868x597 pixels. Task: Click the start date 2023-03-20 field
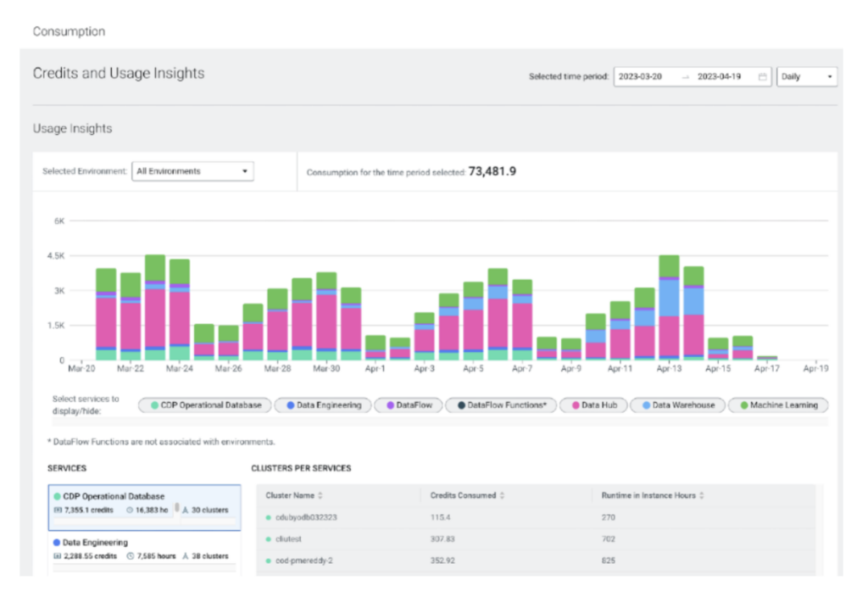click(642, 76)
